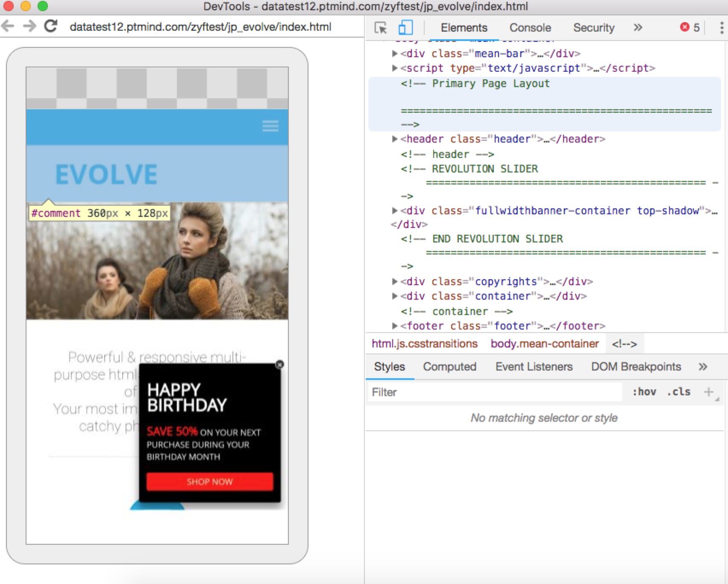Expand the script text/javascript node
Viewport: 728px width, 584px height.
coord(395,68)
